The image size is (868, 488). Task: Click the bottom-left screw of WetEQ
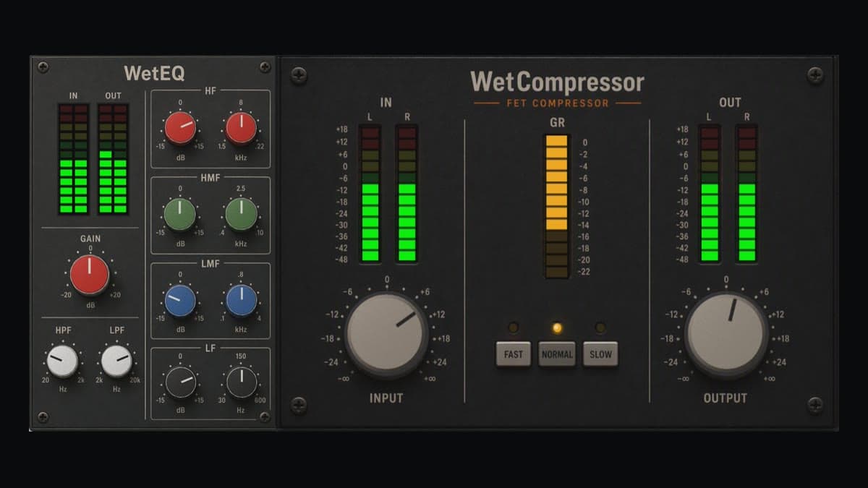[43, 417]
